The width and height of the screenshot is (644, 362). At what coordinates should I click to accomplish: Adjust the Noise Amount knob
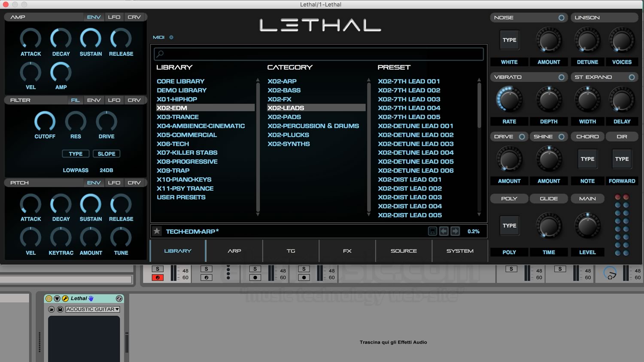549,40
